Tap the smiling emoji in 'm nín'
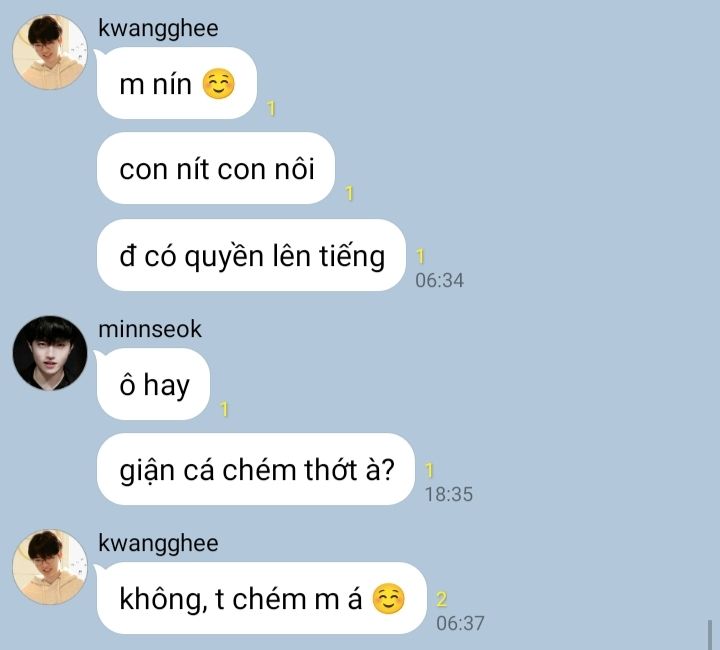 tap(219, 84)
